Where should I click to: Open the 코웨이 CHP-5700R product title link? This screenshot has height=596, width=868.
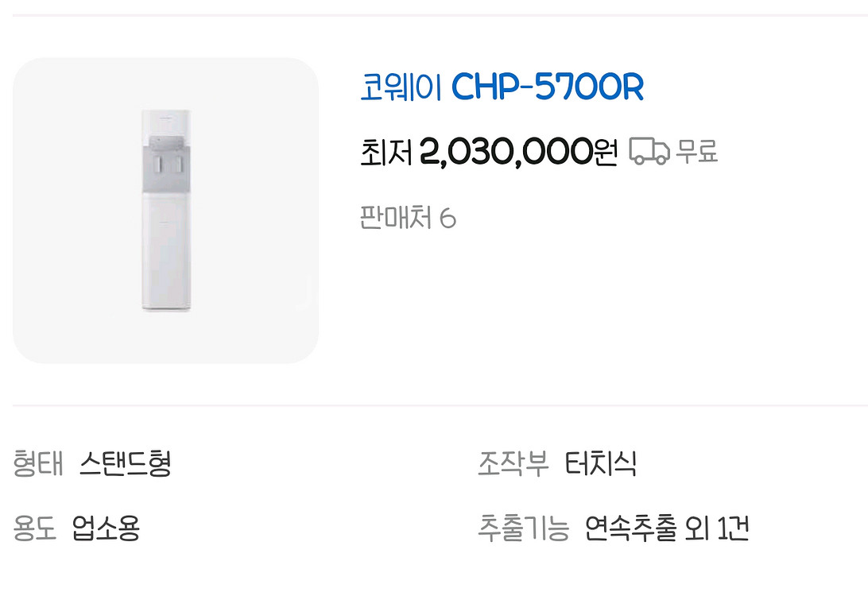click(x=501, y=87)
